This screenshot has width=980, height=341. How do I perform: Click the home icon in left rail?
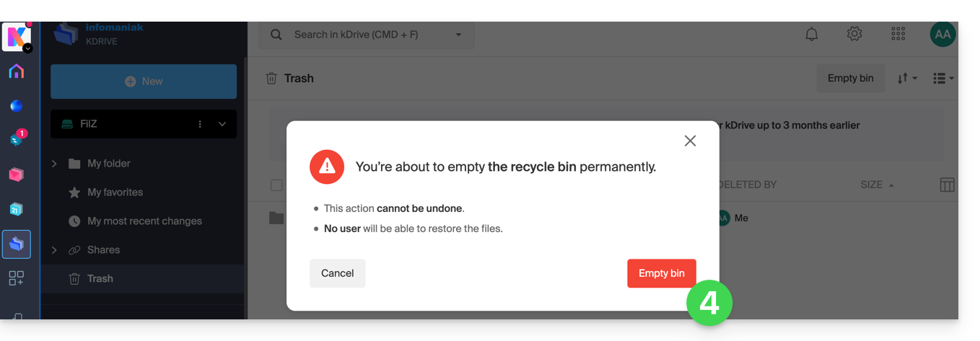pyautogui.click(x=17, y=71)
